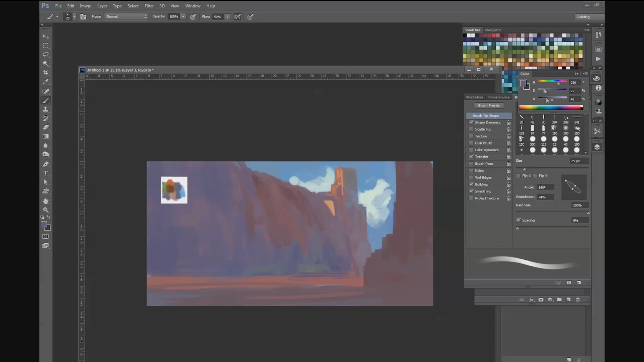Enable the Scattering checkbox

(471, 129)
